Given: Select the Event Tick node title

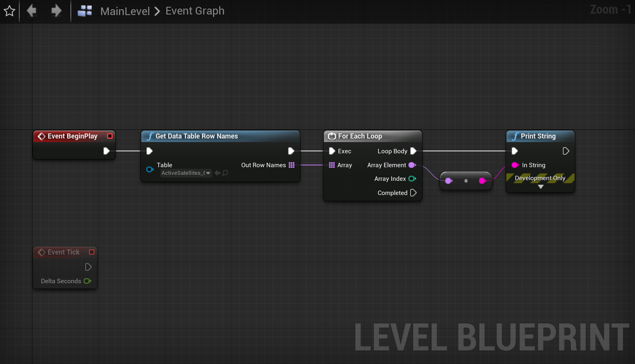Looking at the screenshot, I should point(64,252).
